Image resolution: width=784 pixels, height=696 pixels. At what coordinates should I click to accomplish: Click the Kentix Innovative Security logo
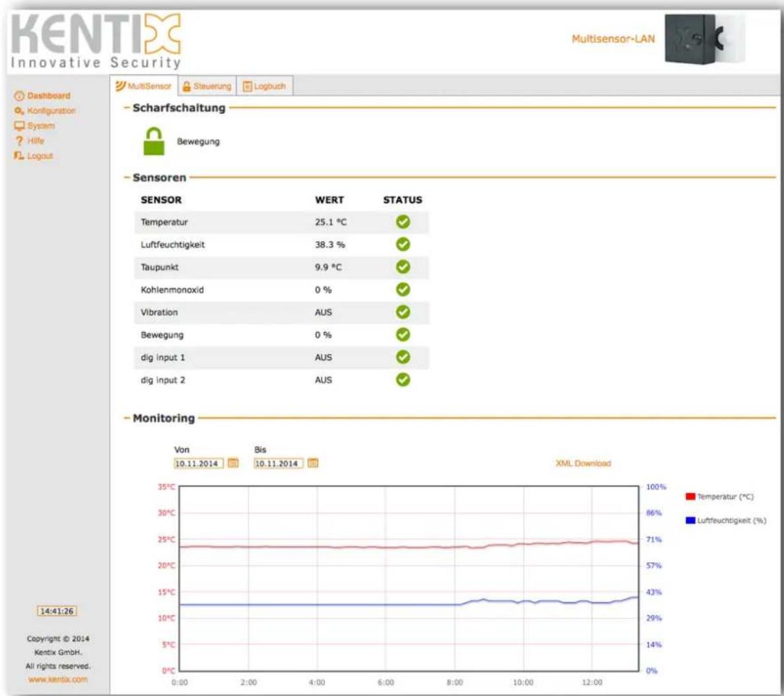pyautogui.click(x=96, y=40)
